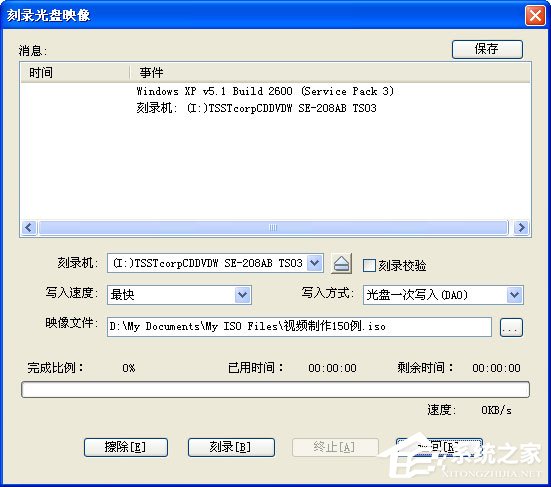Enable the 刻录校验 checkbox

tap(369, 265)
